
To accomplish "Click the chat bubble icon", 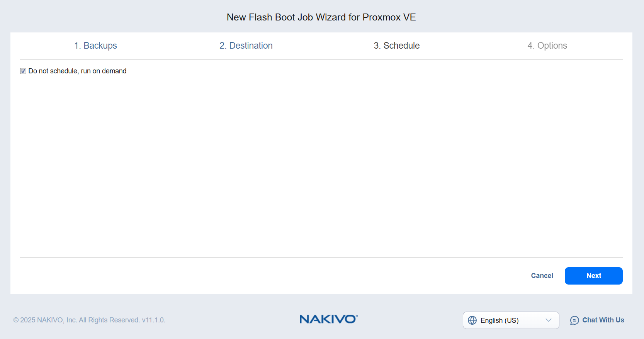I will pos(574,320).
